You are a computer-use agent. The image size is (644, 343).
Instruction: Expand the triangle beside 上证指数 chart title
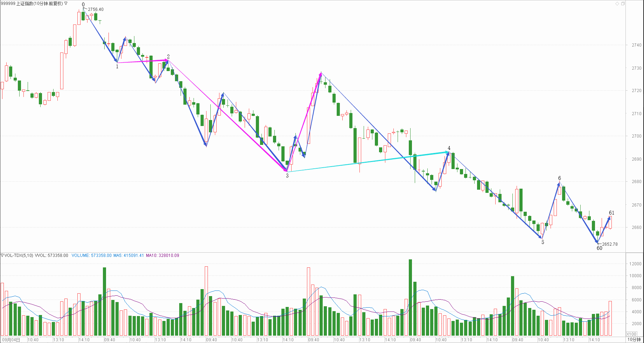point(66,3)
